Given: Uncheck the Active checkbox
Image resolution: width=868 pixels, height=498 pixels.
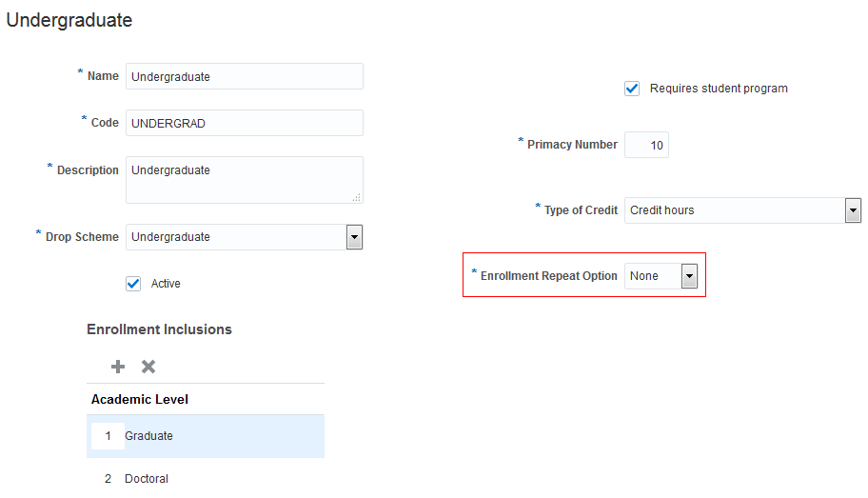Looking at the screenshot, I should click(x=133, y=284).
